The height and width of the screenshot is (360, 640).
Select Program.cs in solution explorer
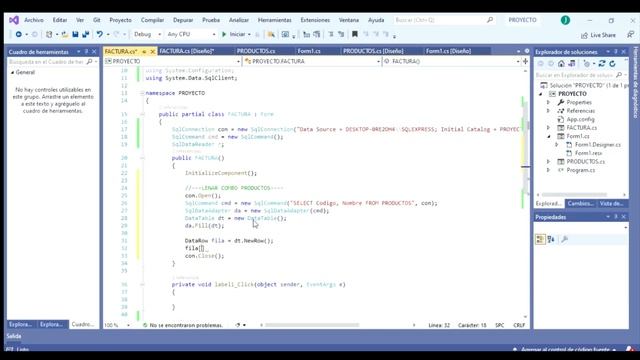[x=581, y=170]
